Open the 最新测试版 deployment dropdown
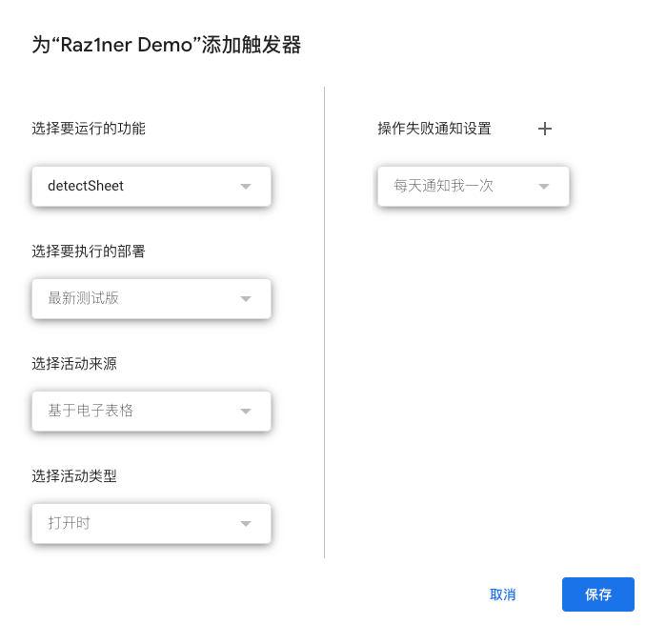Viewport: 666px width, 644px height. 151,298
